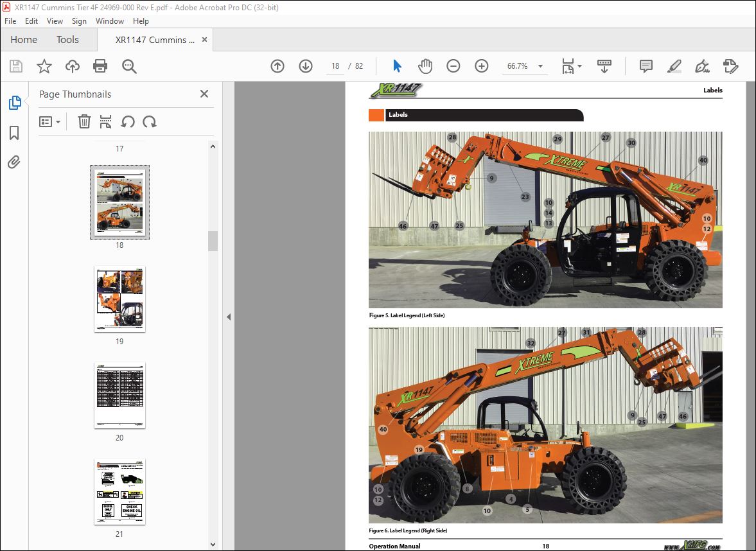Zoom out with minus button

click(x=453, y=66)
